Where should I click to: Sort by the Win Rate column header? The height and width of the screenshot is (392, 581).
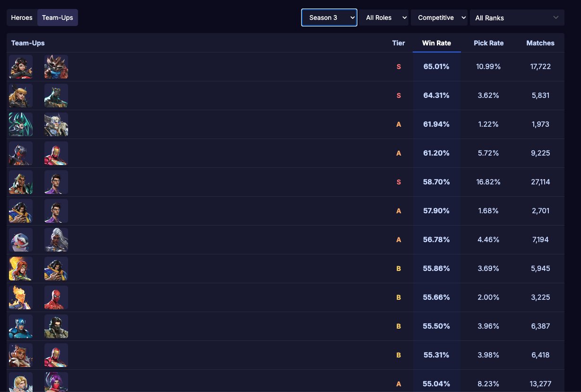[x=436, y=43]
